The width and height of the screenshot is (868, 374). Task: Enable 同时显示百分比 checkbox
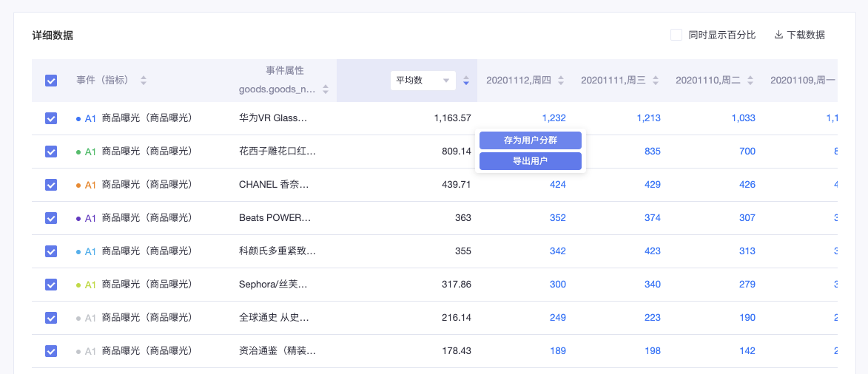(676, 35)
